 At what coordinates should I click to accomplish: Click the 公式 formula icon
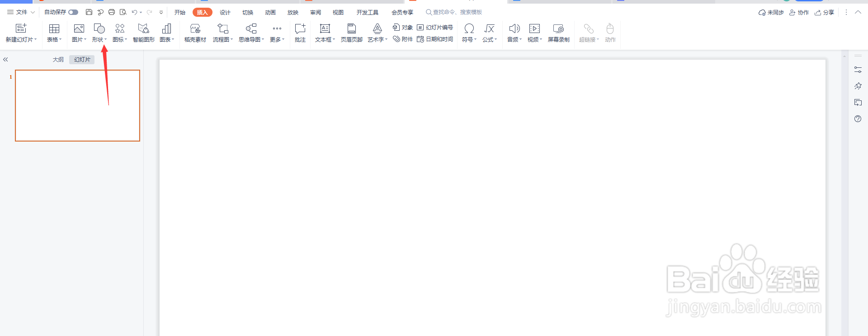point(489,28)
